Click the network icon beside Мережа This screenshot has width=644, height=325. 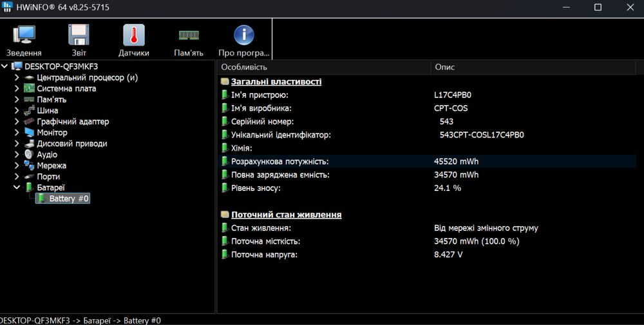(x=29, y=165)
